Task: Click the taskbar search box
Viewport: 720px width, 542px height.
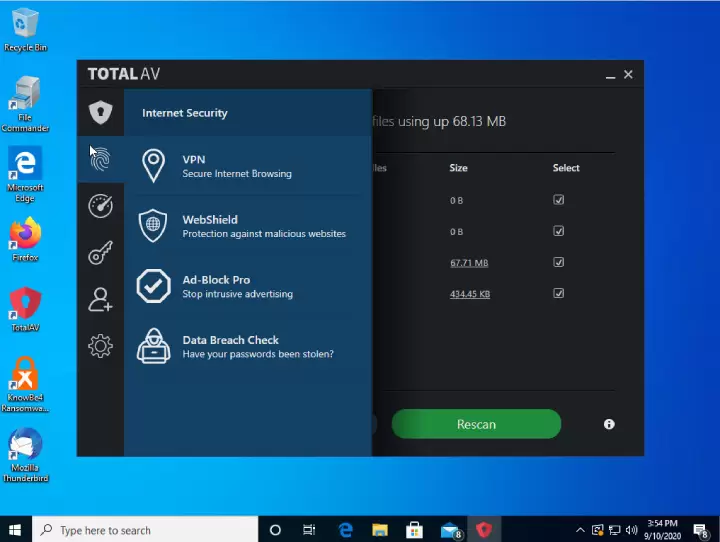Action: click(145, 530)
